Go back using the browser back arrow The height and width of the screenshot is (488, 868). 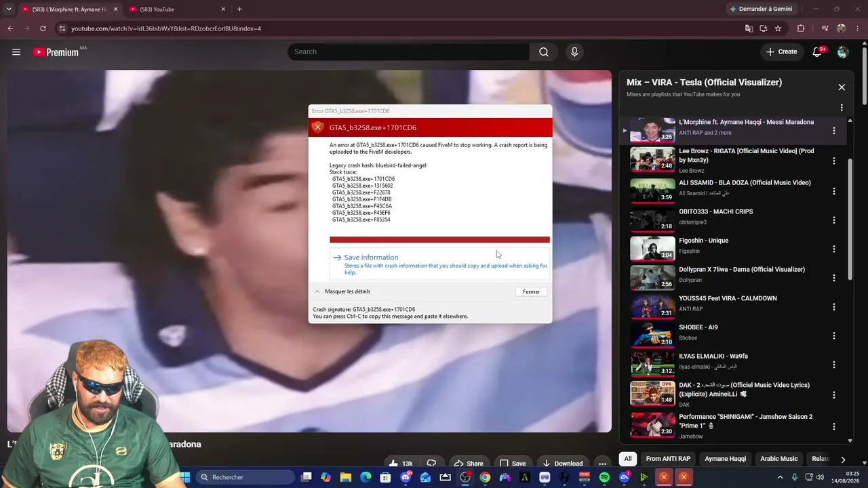pos(10,28)
